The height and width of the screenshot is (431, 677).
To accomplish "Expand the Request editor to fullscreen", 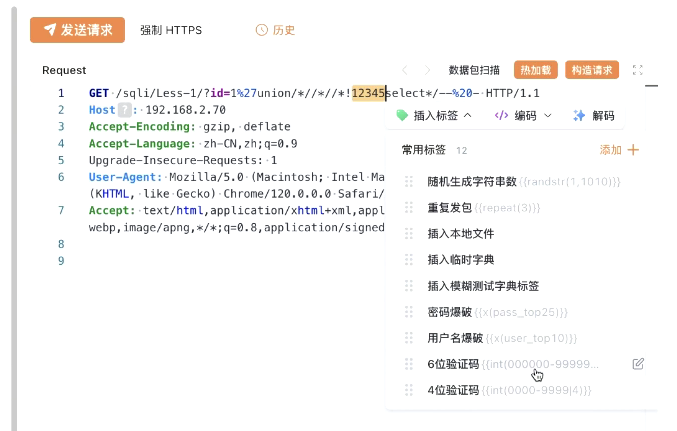I will 638,70.
